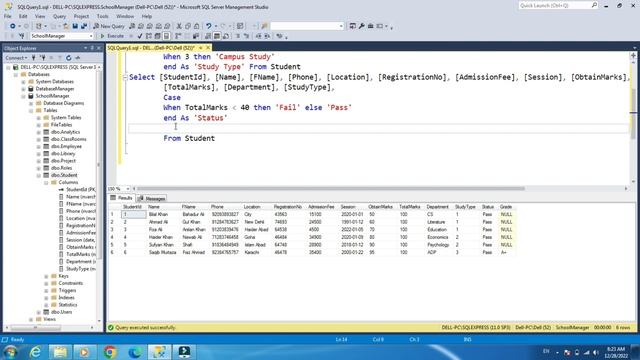
Task: Click the Quick Launch search magnifier icon
Action: tap(594, 5)
